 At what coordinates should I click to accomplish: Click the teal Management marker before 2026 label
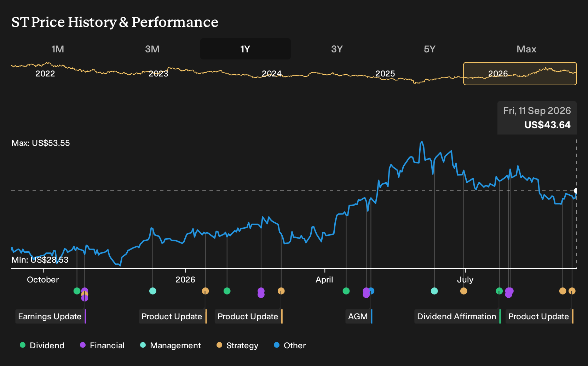coord(152,291)
